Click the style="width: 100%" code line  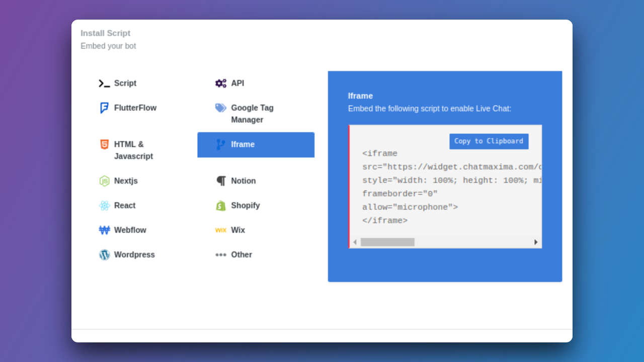(x=452, y=180)
